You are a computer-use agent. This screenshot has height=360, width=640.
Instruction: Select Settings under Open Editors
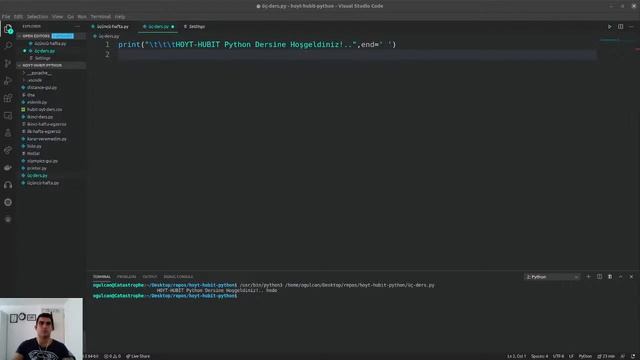click(42, 58)
